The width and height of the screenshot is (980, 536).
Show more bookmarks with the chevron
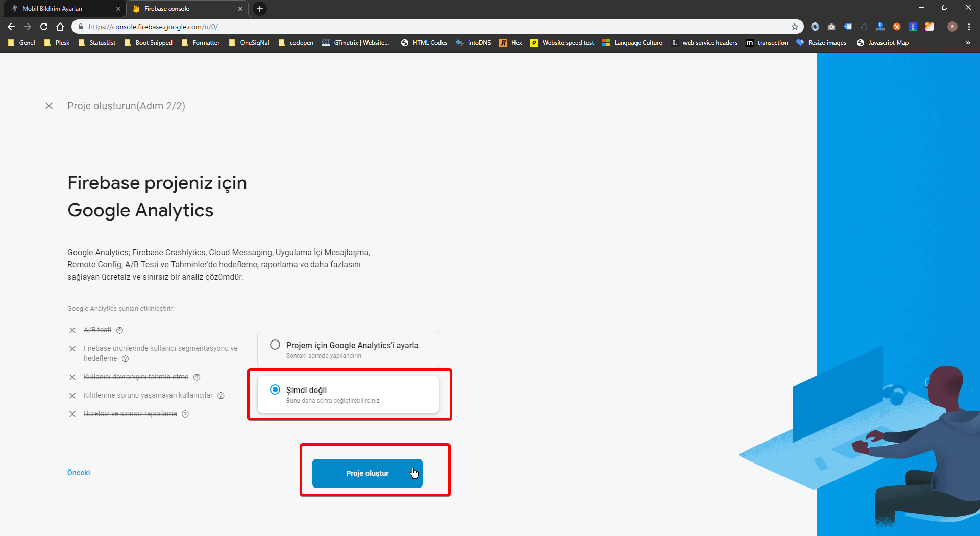pos(968,43)
